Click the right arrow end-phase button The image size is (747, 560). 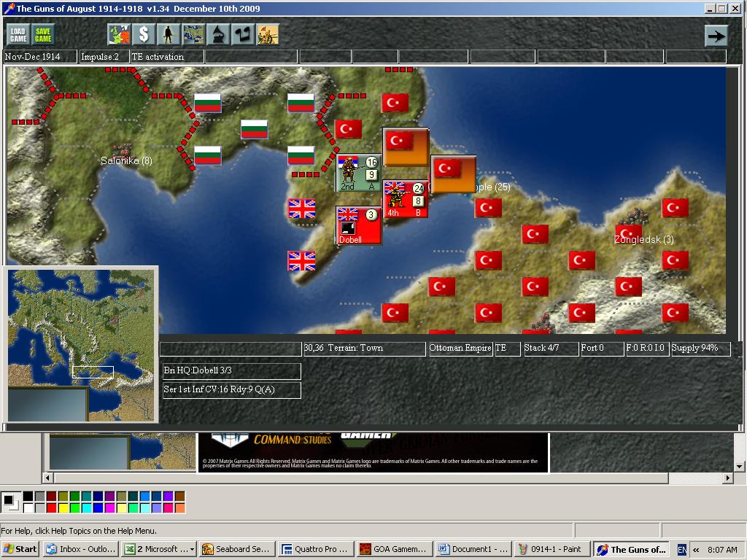(716, 35)
